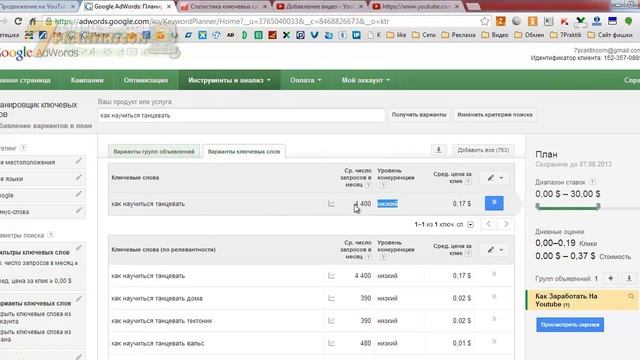Edit negative keywords pencil icon
This screenshot has width=640, height=360.
coord(78,211)
